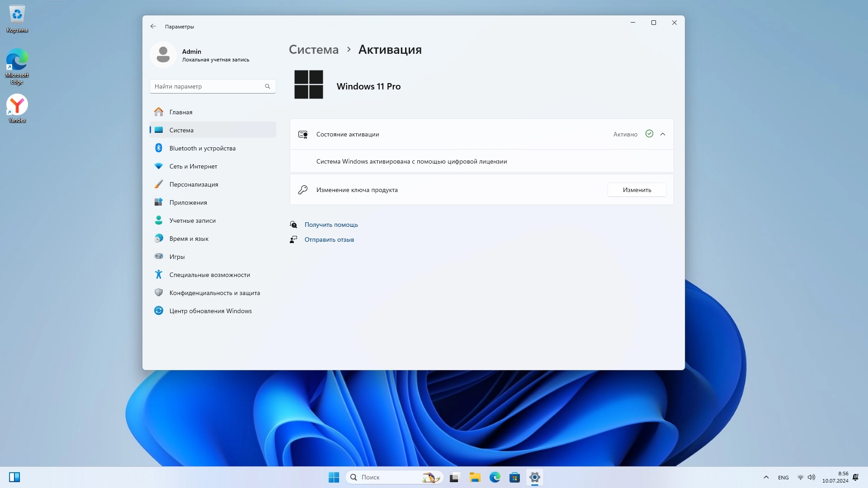Open the Получить помощь link
The width and height of the screenshot is (868, 488).
[x=331, y=225]
